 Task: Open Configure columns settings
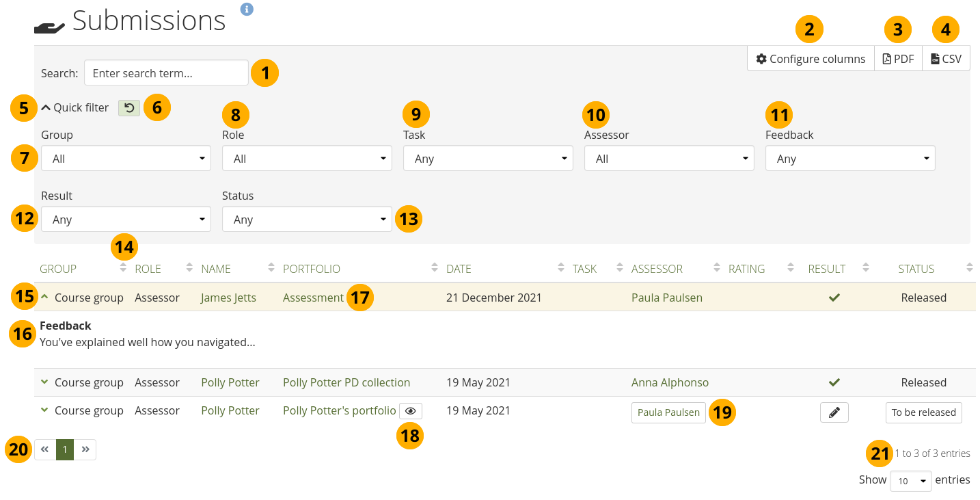pyautogui.click(x=811, y=59)
